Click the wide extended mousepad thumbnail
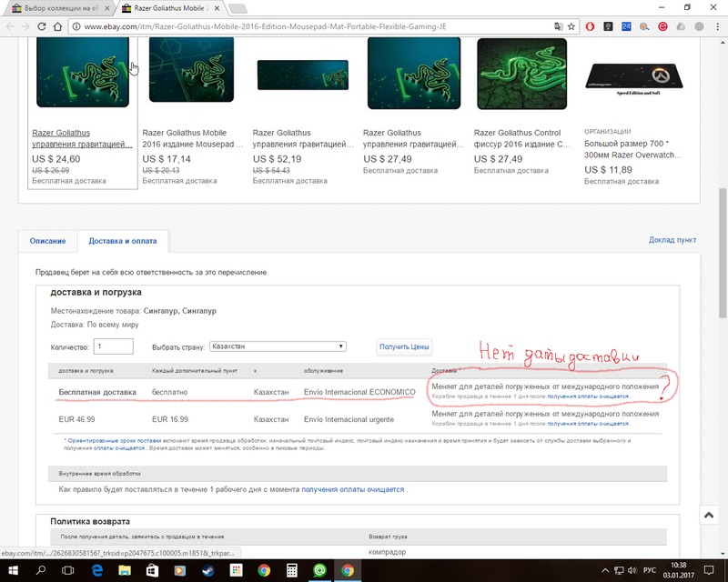The width and height of the screenshot is (728, 582). (303, 75)
